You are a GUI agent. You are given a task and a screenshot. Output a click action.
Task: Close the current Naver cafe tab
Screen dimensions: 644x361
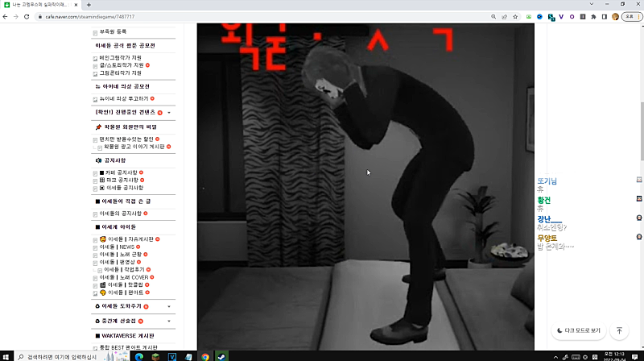[x=76, y=5]
